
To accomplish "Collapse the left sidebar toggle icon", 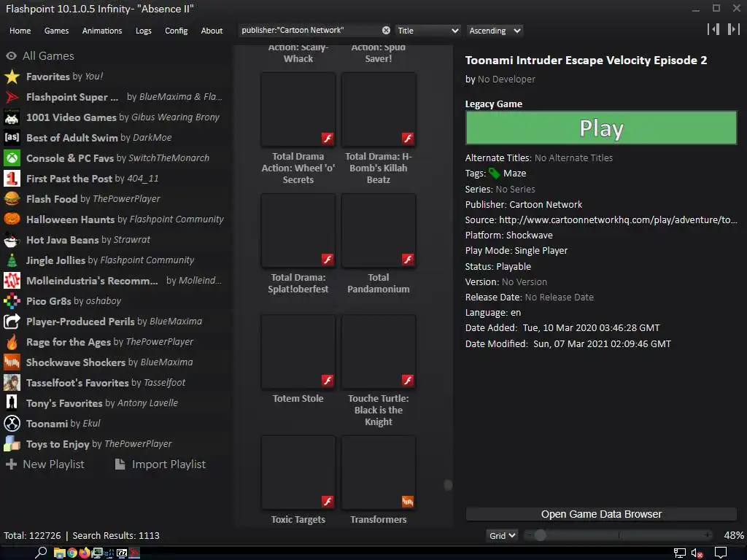I will click(713, 29).
